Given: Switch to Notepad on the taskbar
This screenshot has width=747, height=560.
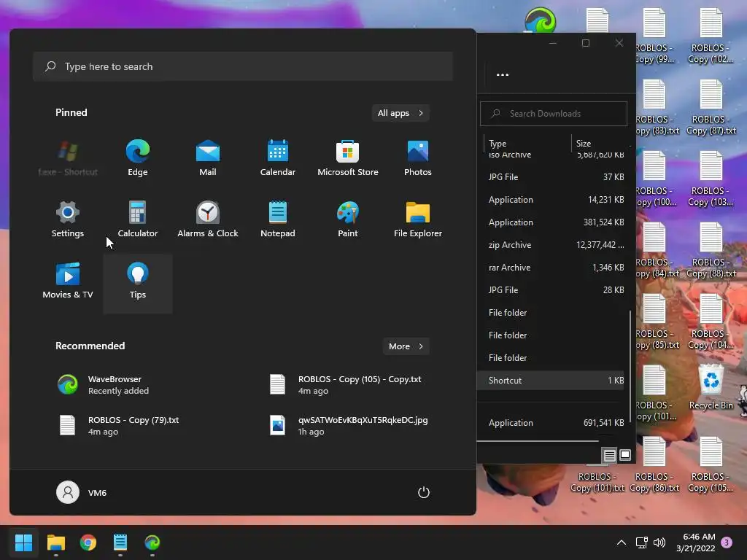Looking at the screenshot, I should point(120,542).
